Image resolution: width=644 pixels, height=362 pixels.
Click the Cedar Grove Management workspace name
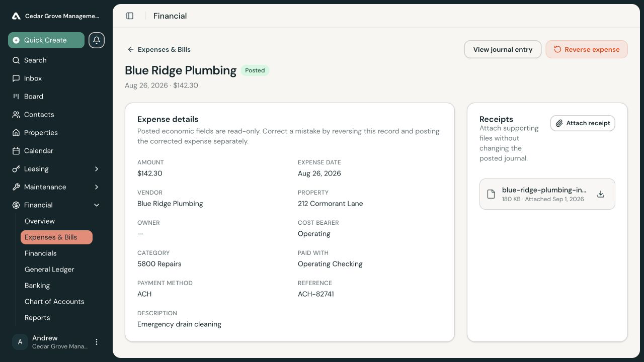pos(62,16)
